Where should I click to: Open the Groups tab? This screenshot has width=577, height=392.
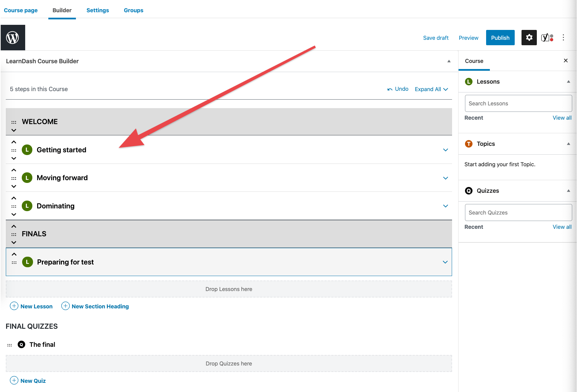point(133,10)
